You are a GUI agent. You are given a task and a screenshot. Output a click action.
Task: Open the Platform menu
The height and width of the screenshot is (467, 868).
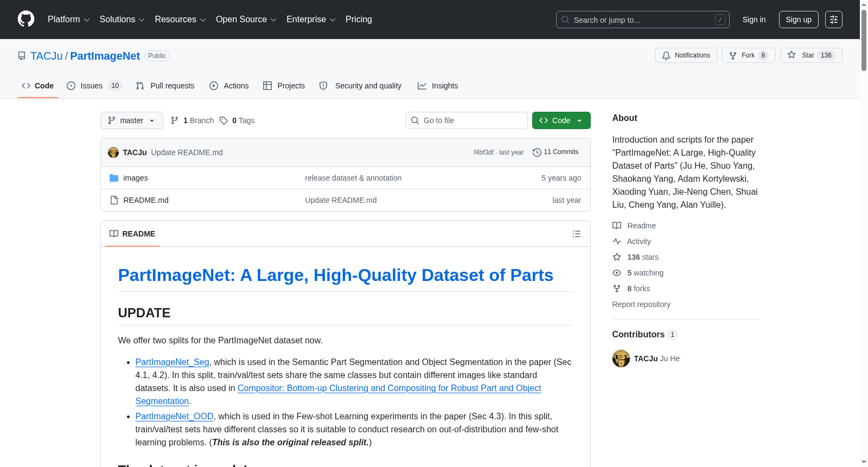coord(68,20)
